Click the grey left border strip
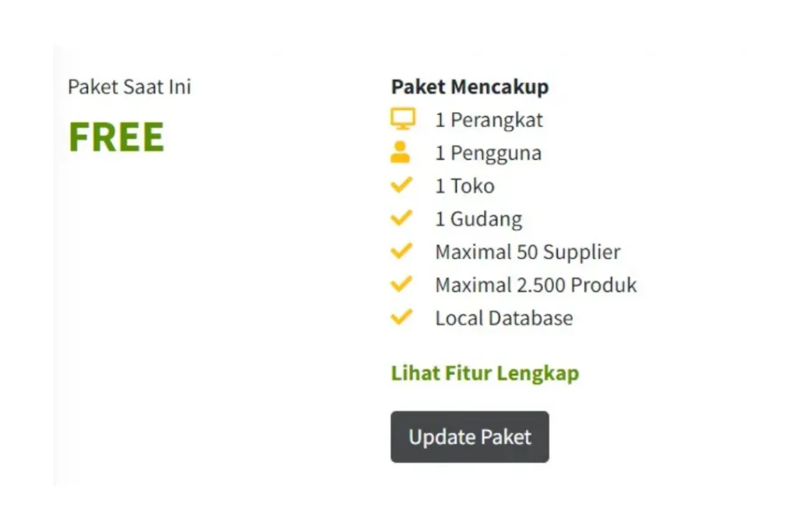 [x=56, y=265]
